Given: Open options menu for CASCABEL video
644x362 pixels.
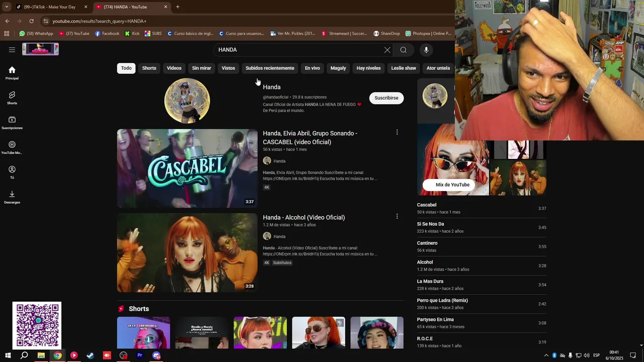Looking at the screenshot, I should pos(397,132).
